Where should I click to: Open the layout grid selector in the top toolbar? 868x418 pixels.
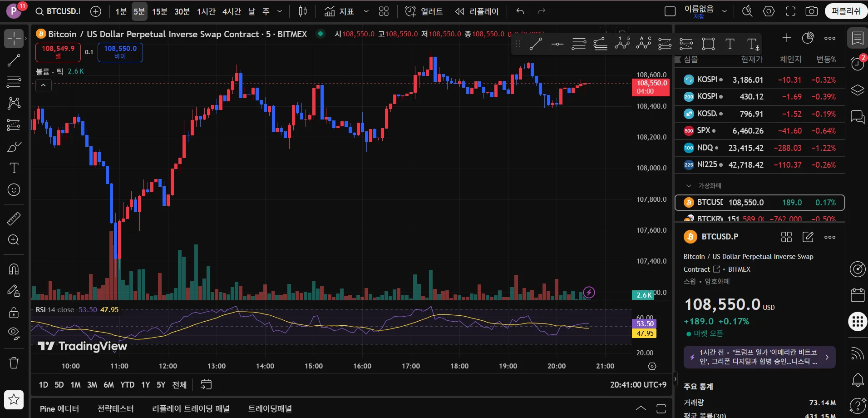coord(384,11)
